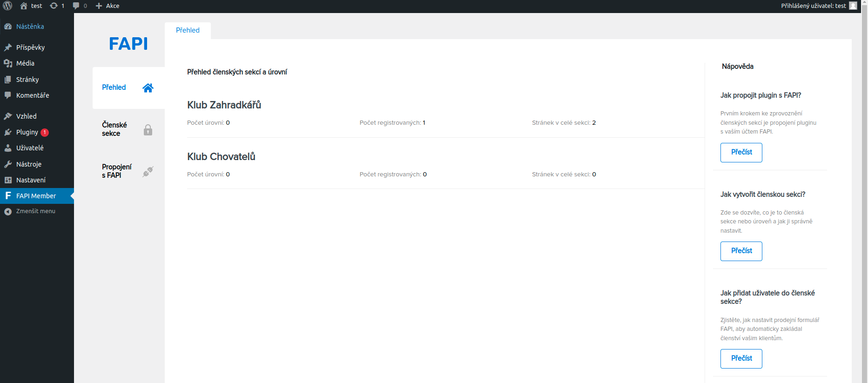Viewport: 868px width, 383px height.
Task: Click the padlock icon for Členské sekce
Action: click(x=148, y=130)
